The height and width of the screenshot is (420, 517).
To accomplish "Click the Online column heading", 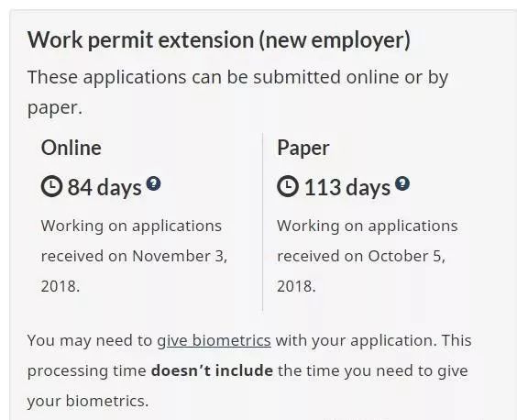I will point(71,148).
